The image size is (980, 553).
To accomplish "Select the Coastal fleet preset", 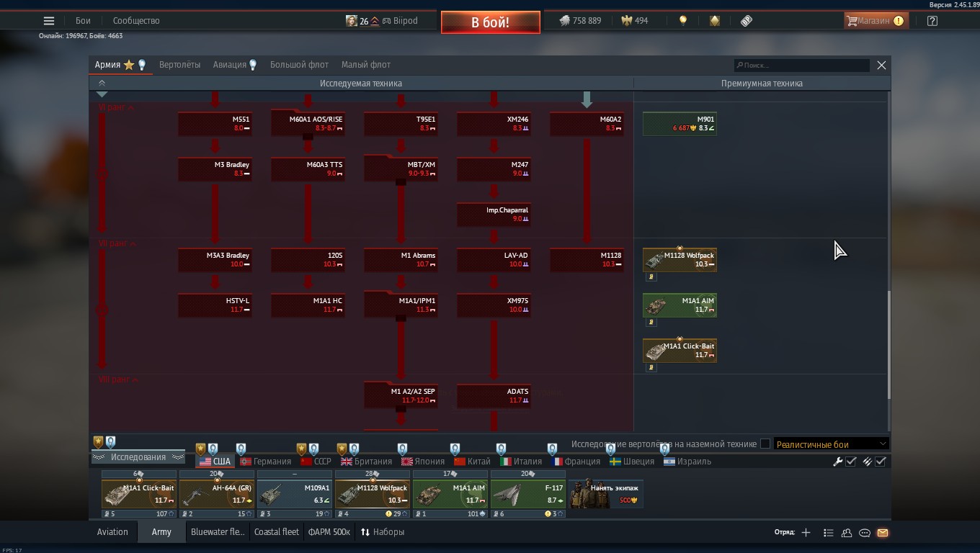I will [276, 532].
